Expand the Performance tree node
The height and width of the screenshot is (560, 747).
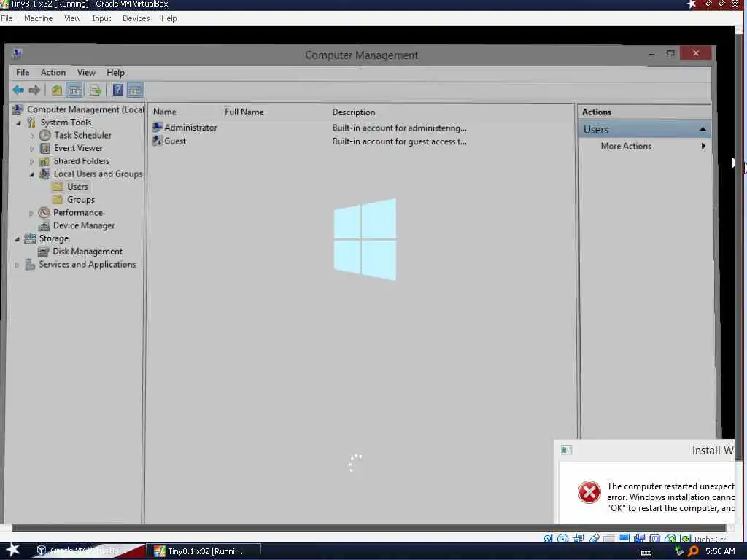(x=31, y=213)
